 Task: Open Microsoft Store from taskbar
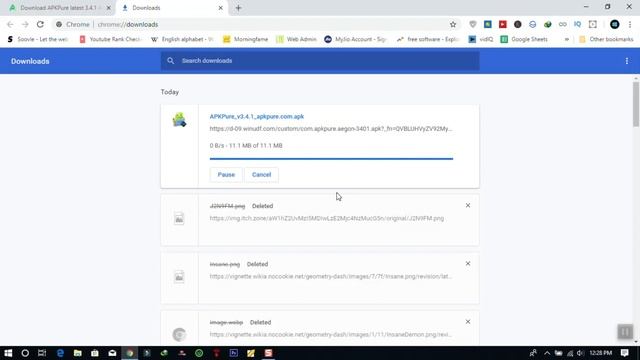[95, 353]
